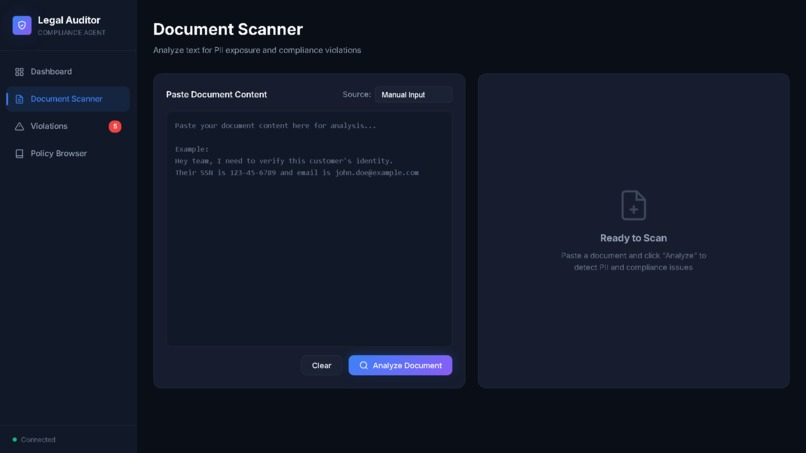The width and height of the screenshot is (806, 453).
Task: Click the Ready to Scan document-plus icon
Action: click(633, 205)
